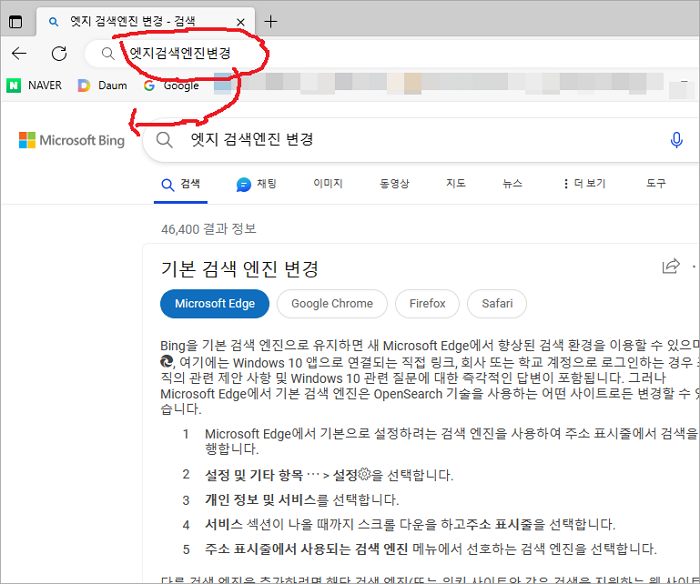Open the NAVER bookmark
This screenshot has width=700, height=584.
point(38,86)
